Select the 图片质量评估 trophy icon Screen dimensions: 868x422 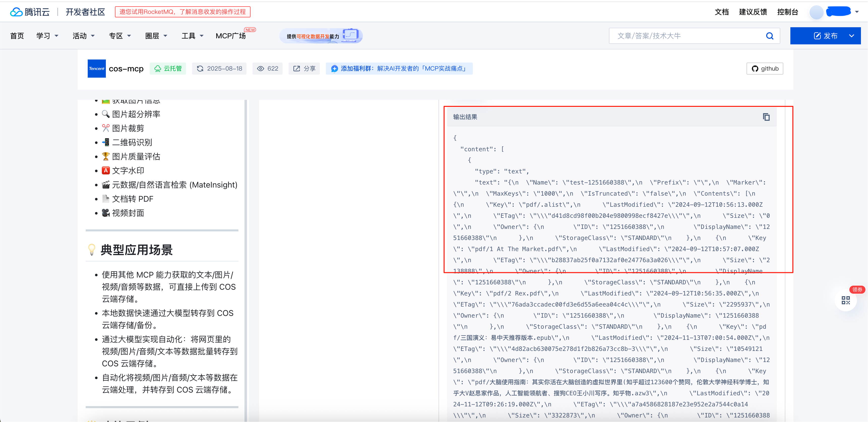click(105, 156)
